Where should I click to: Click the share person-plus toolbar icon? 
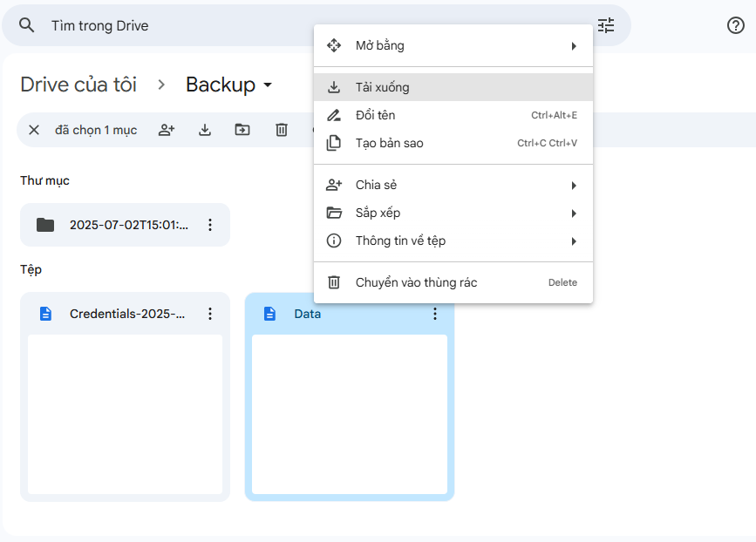[167, 130]
